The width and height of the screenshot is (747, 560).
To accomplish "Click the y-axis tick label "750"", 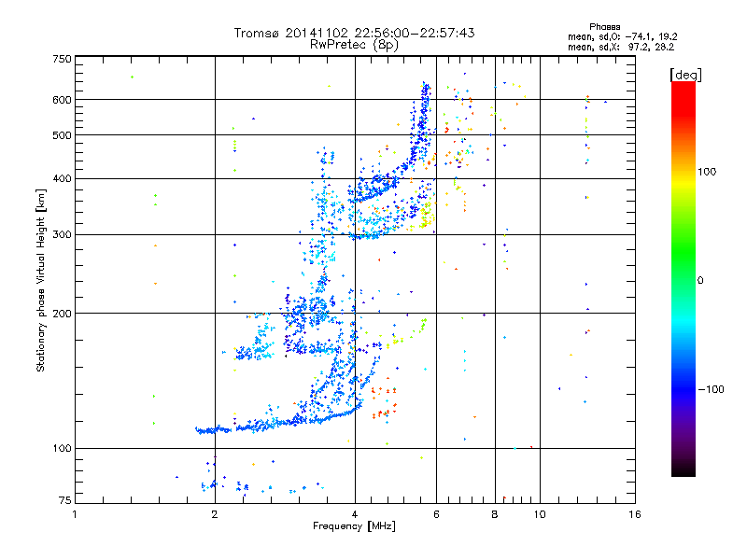I will click(62, 59).
